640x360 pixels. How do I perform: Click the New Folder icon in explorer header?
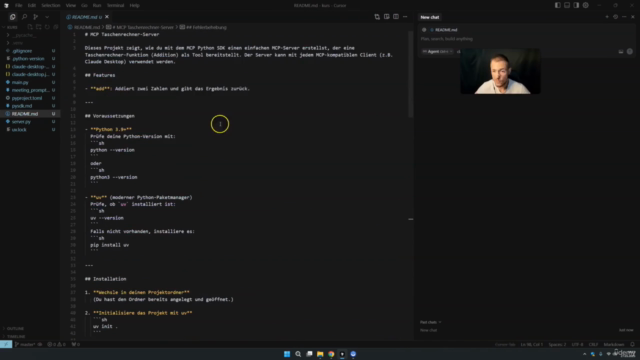tap(39, 27)
